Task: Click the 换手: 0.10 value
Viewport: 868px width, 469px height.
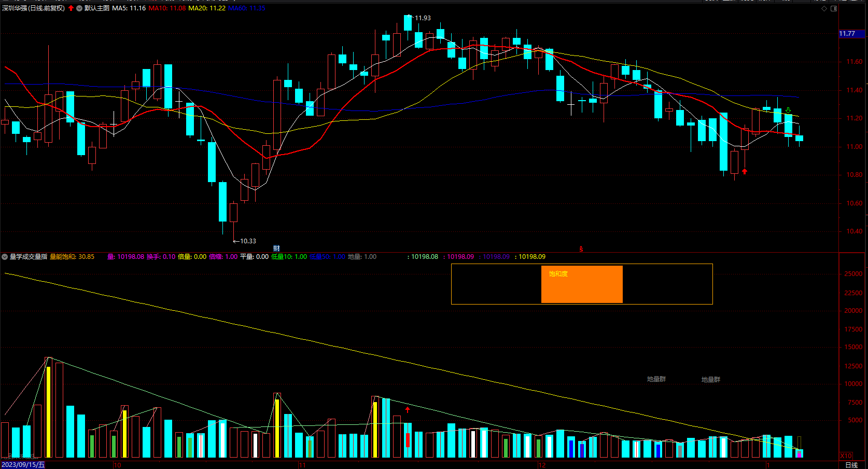Action: coord(161,257)
